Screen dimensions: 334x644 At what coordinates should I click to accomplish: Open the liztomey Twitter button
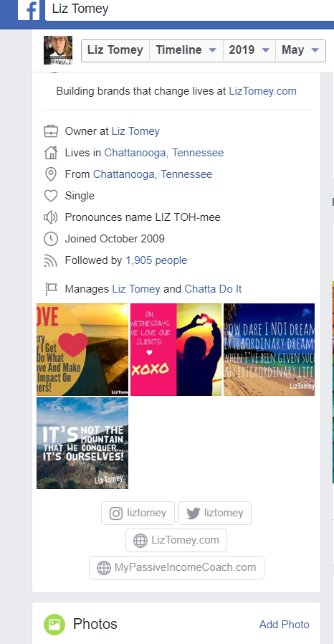(214, 513)
